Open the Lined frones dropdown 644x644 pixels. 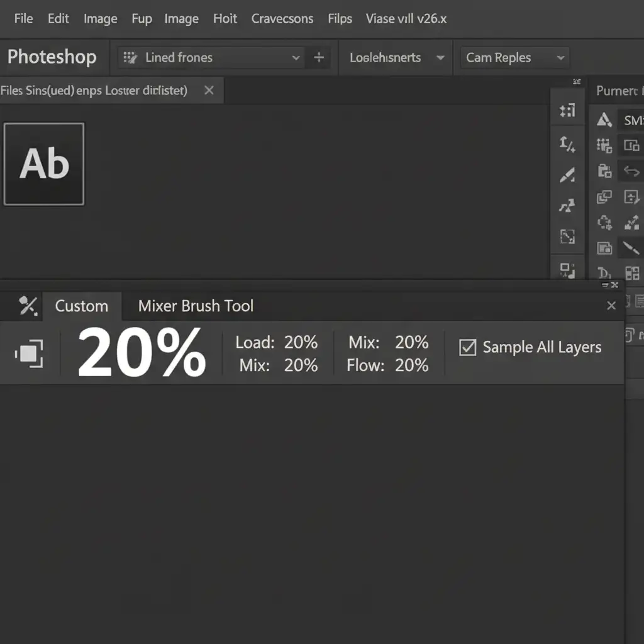pyautogui.click(x=296, y=58)
